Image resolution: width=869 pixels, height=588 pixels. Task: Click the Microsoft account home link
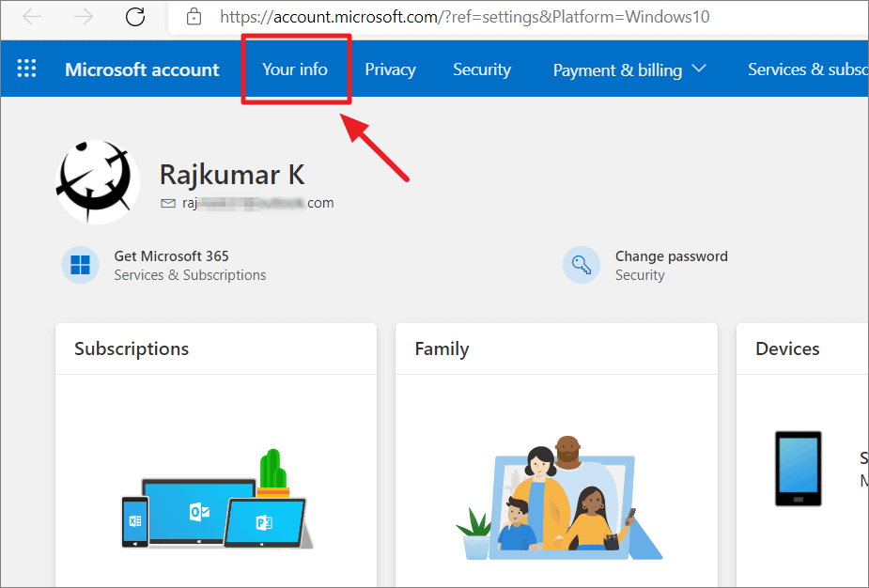point(141,69)
